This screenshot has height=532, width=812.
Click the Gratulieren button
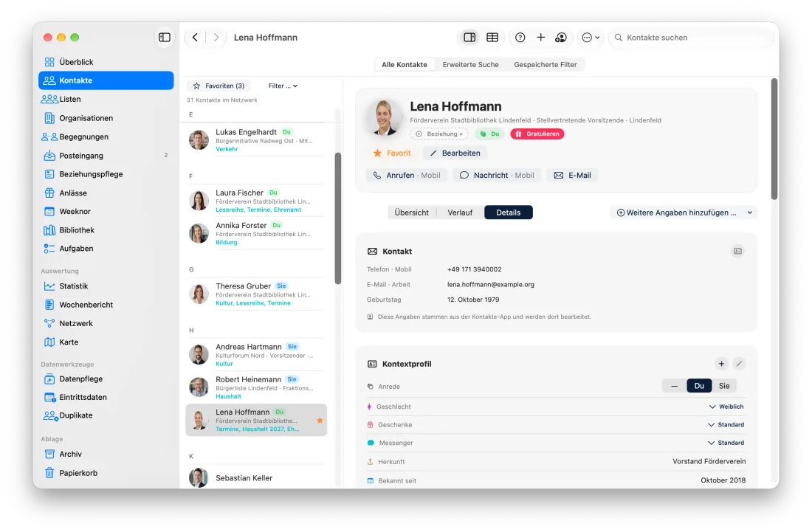(537, 134)
